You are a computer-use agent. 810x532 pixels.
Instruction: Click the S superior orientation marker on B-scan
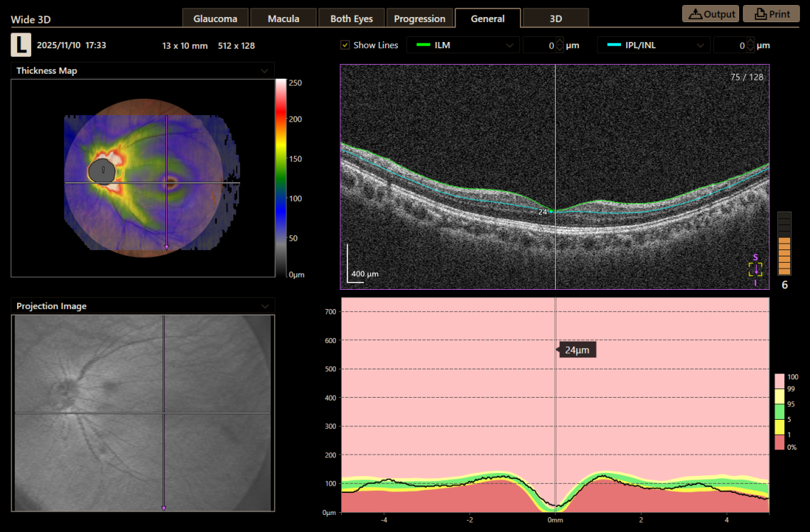pyautogui.click(x=756, y=259)
